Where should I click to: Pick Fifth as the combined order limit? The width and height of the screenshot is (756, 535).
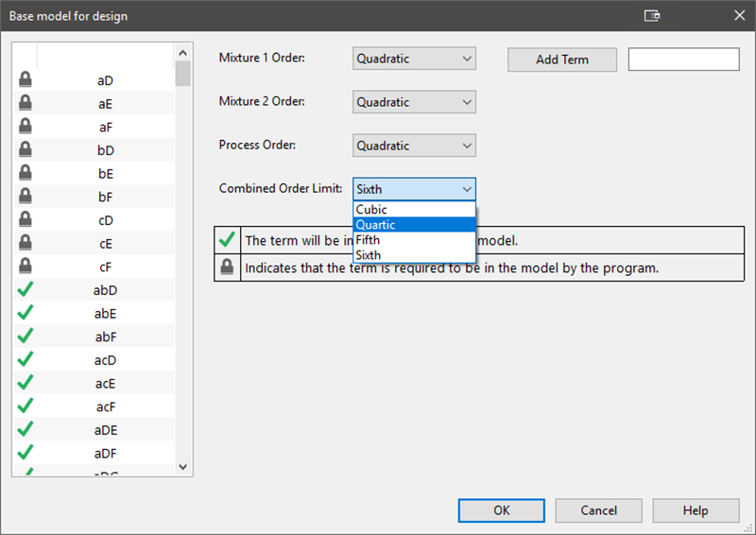pyautogui.click(x=414, y=240)
